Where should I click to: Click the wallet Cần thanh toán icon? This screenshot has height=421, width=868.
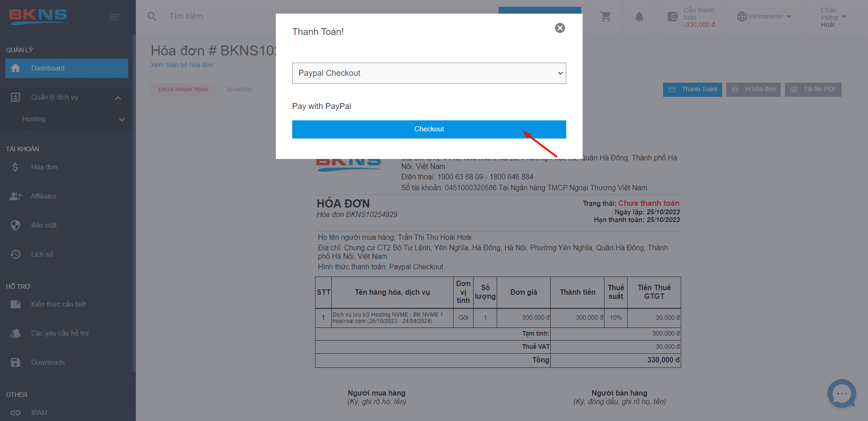click(673, 17)
